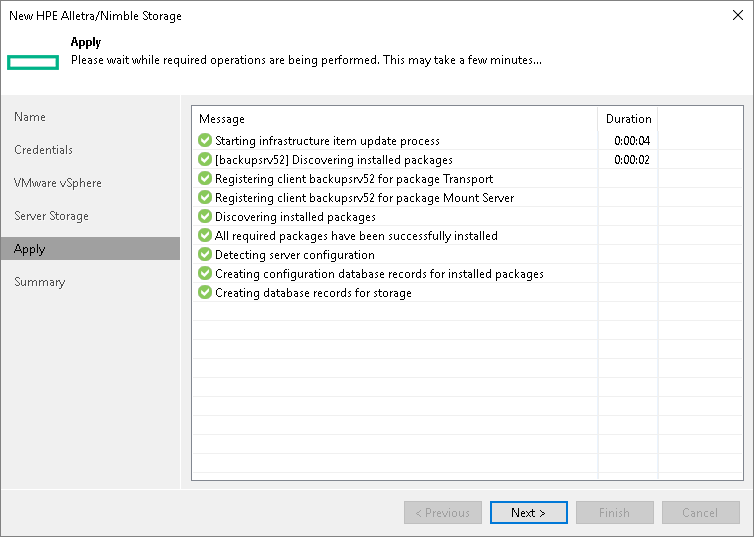Click check icon for Creating configuration database records

(x=205, y=273)
